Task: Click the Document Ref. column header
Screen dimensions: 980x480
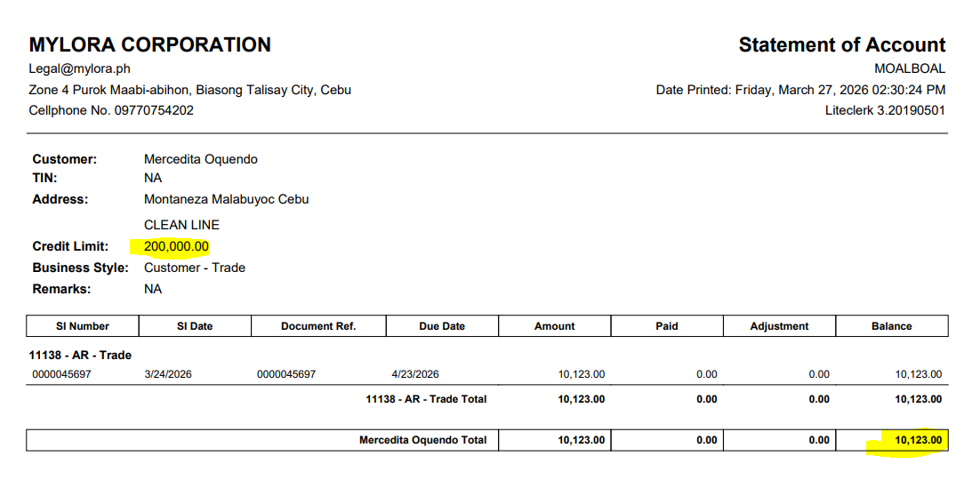Action: 318,326
